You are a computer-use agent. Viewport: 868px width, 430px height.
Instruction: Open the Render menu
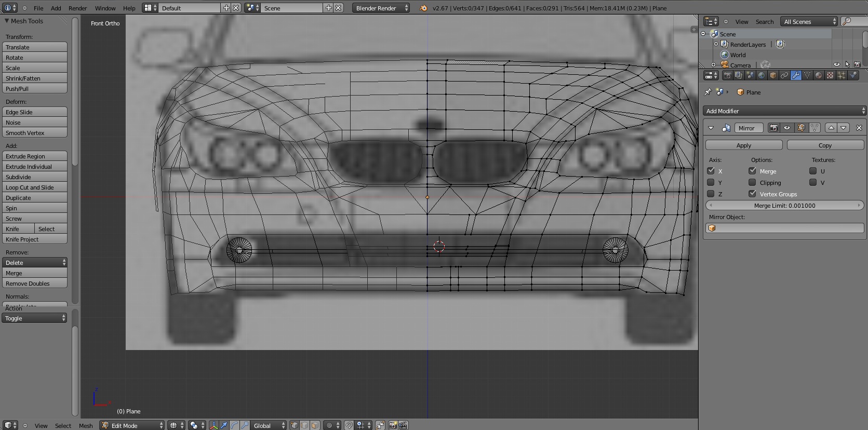coord(77,8)
